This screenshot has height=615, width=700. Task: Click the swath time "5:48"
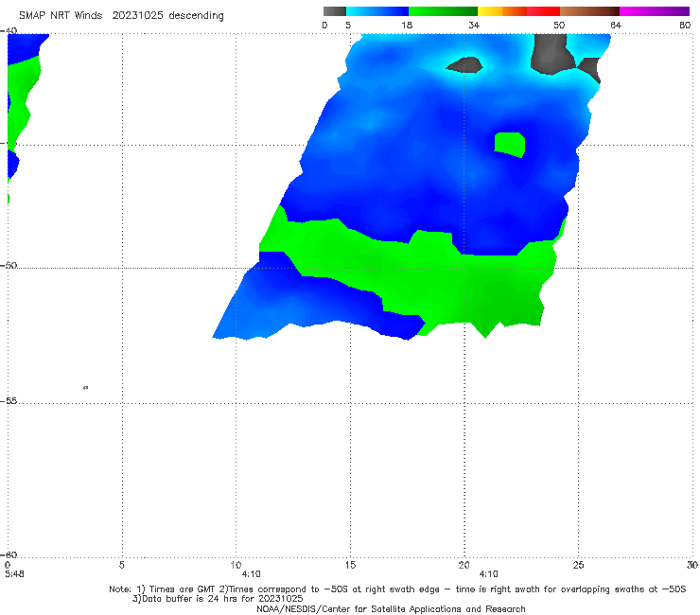pos(14,574)
